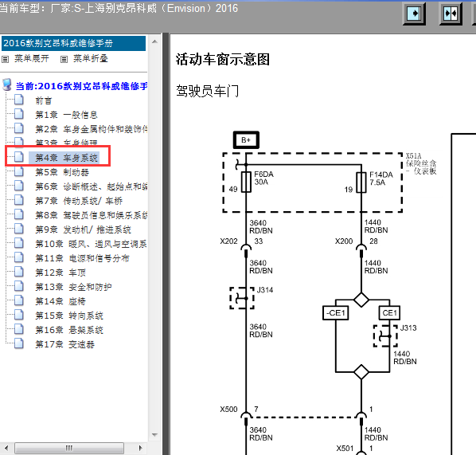The width and height of the screenshot is (476, 455).
Task: Click the horizontal scrollbar left arrow
Action: (x=6, y=448)
